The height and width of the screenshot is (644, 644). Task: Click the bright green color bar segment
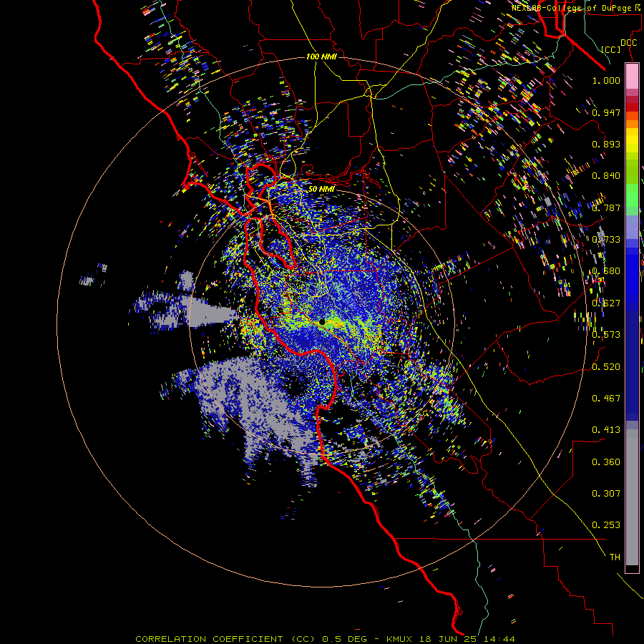click(x=632, y=195)
